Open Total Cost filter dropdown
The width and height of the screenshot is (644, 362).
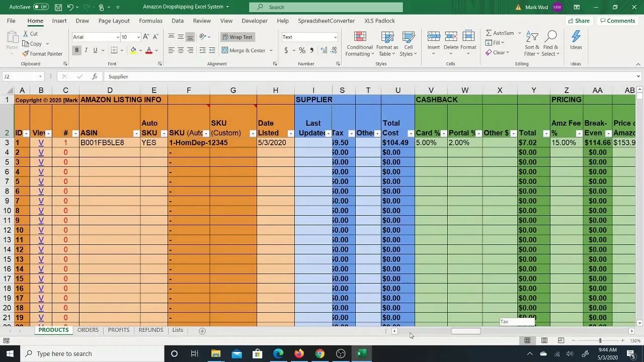411,133
